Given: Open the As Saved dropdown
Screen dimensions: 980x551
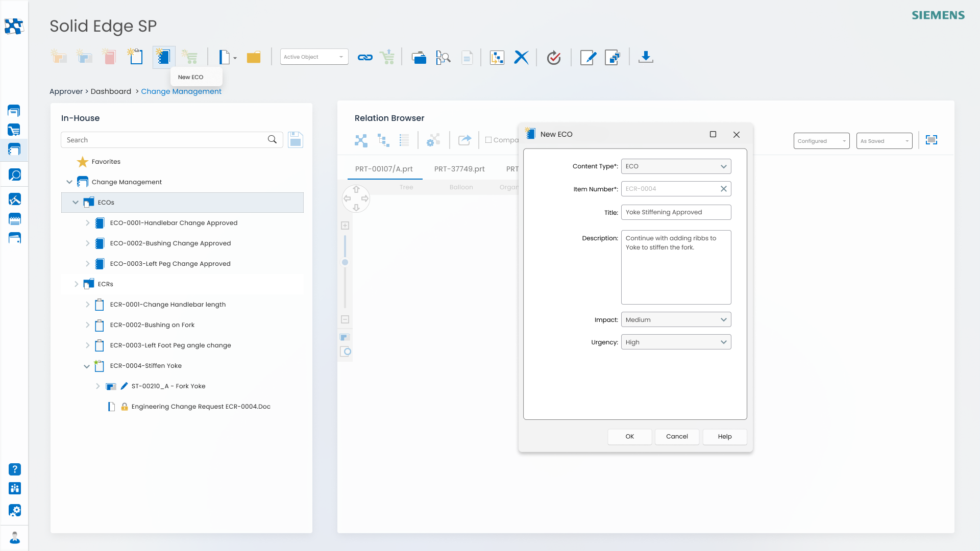Looking at the screenshot, I should pyautogui.click(x=884, y=141).
